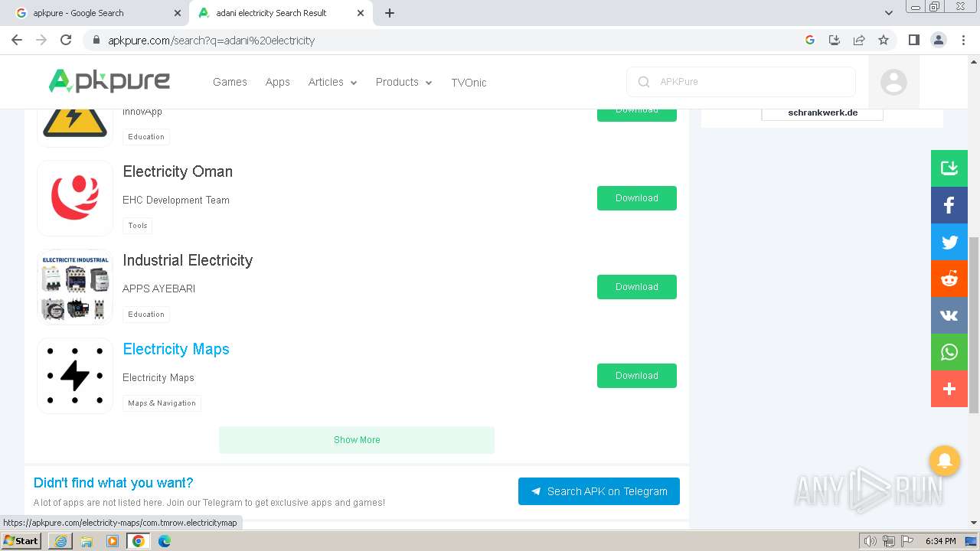
Task: Reload the page
Action: click(x=66, y=40)
